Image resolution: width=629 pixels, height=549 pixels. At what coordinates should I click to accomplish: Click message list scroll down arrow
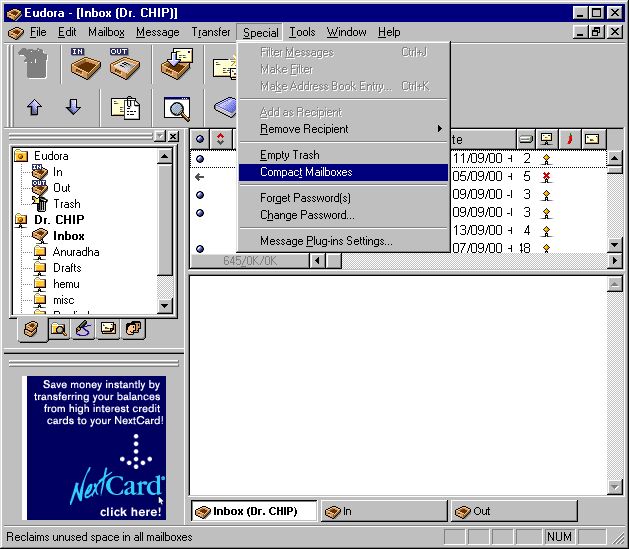tap(615, 244)
